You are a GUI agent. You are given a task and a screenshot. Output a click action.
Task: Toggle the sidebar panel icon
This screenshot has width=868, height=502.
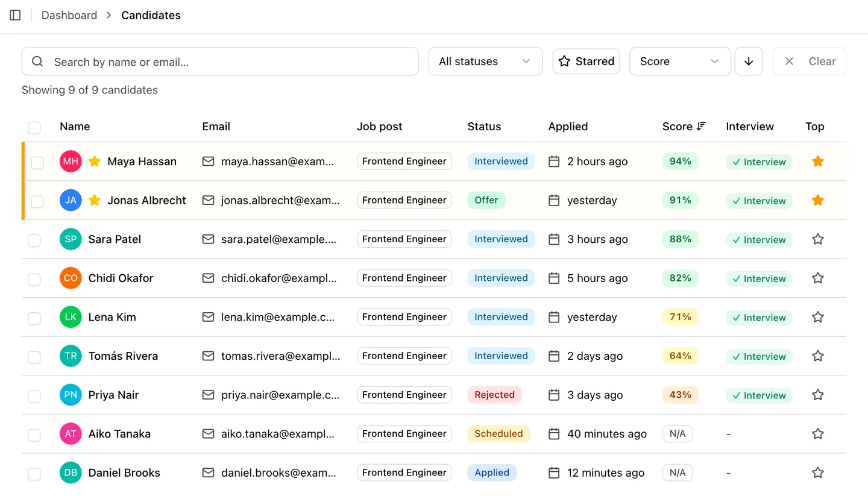coord(16,15)
